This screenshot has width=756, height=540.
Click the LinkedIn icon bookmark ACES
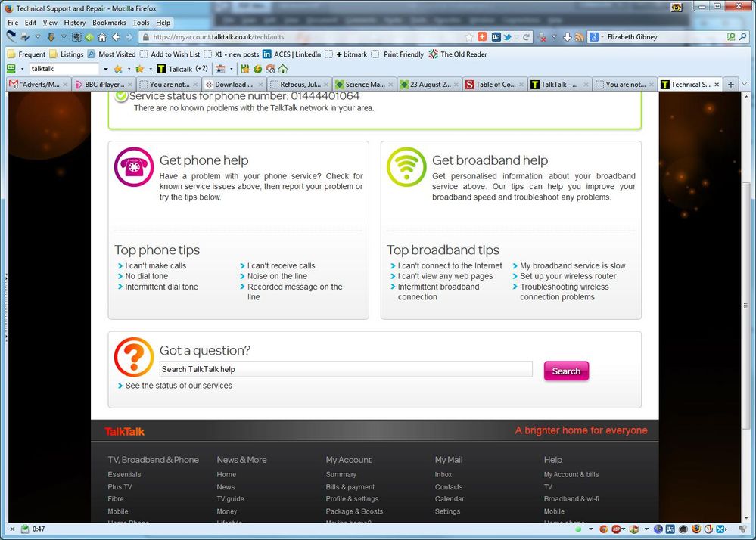(266, 54)
